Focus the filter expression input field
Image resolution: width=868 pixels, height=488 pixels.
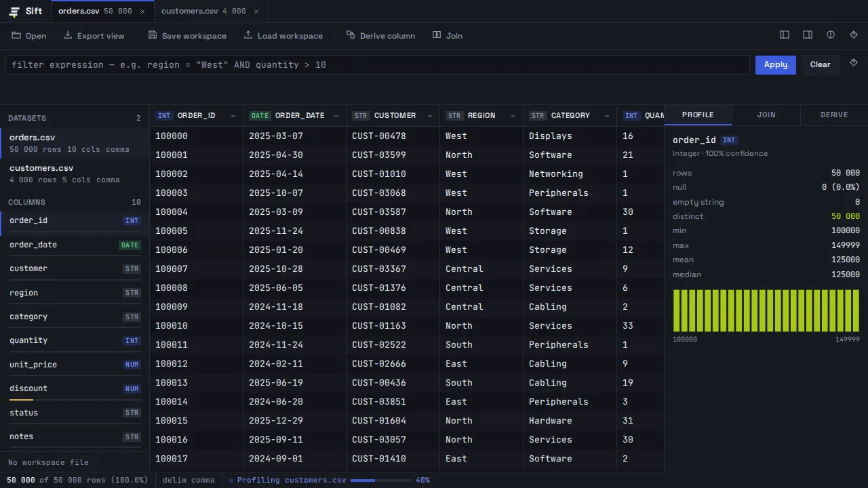click(x=378, y=65)
